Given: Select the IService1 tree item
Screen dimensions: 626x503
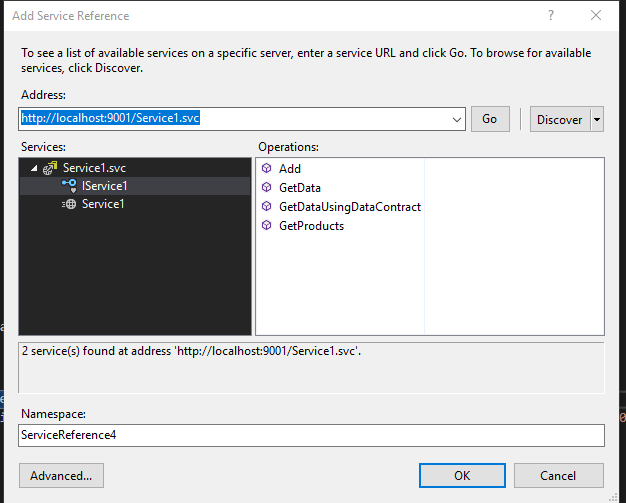Looking at the screenshot, I should 104,186.
